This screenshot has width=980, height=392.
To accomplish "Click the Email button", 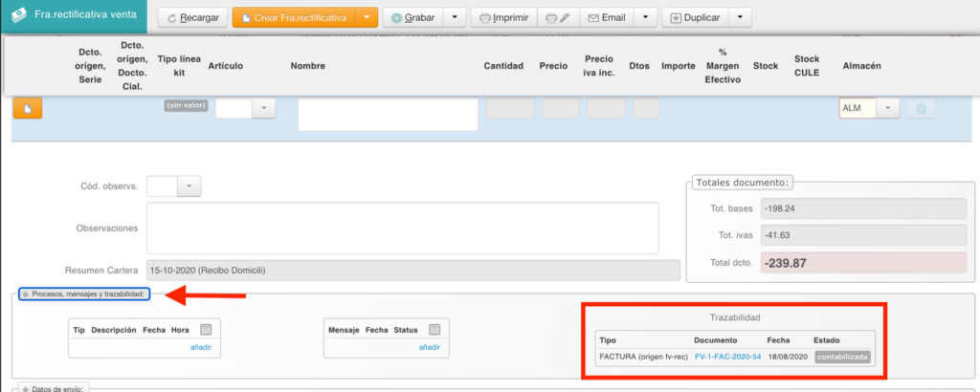I will point(607,18).
